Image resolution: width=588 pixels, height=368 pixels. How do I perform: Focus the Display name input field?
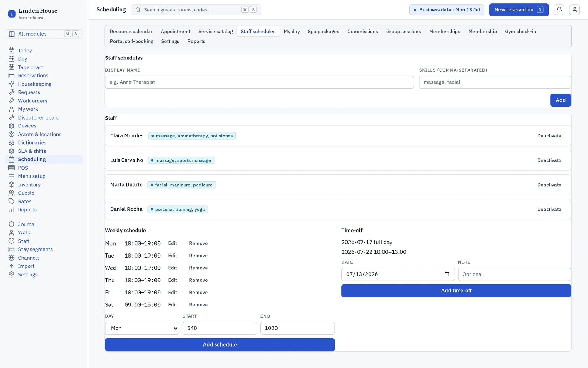[x=259, y=82]
